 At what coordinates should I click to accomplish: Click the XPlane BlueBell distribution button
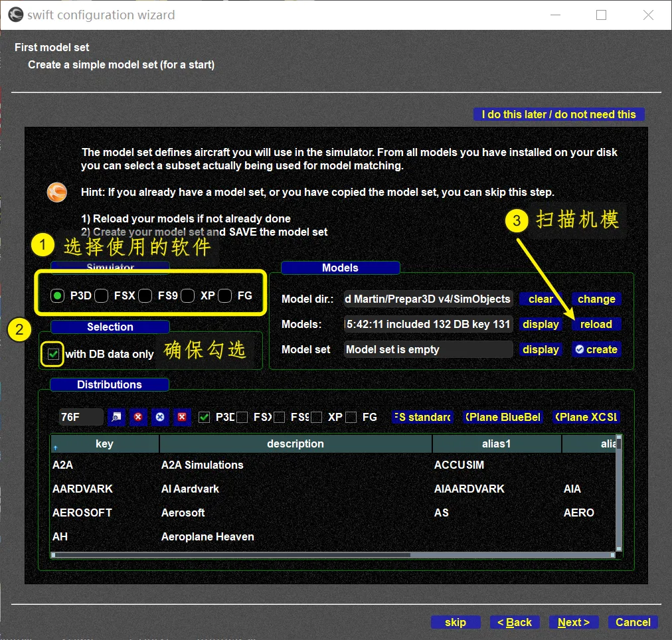click(503, 417)
